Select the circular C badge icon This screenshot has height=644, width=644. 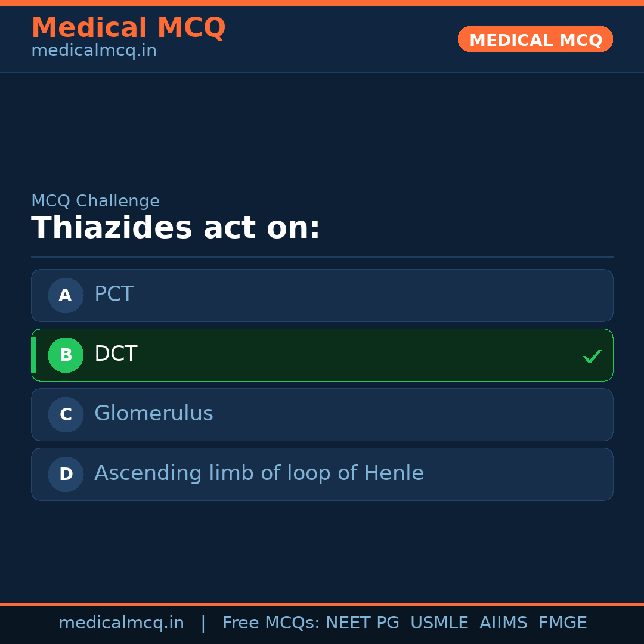point(66,414)
